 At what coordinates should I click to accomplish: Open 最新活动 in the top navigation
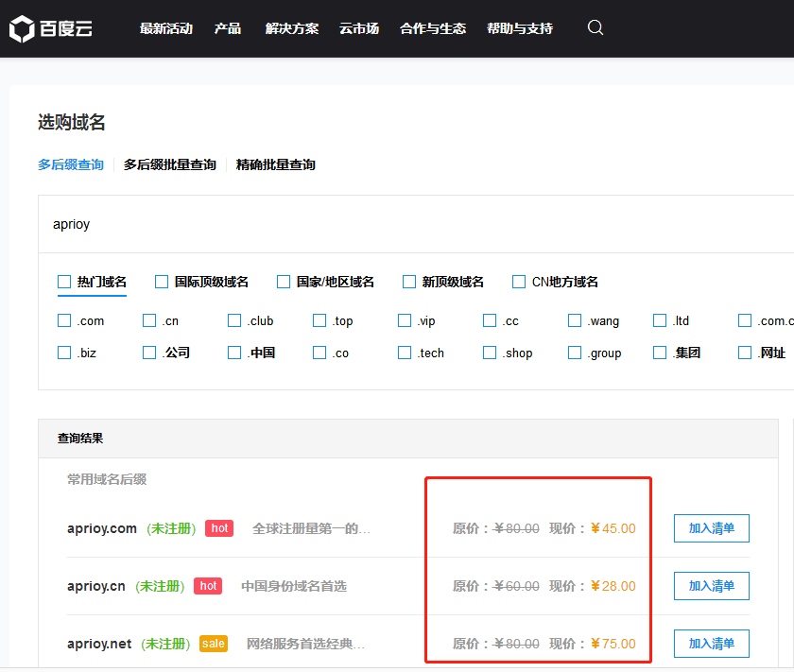click(x=166, y=28)
